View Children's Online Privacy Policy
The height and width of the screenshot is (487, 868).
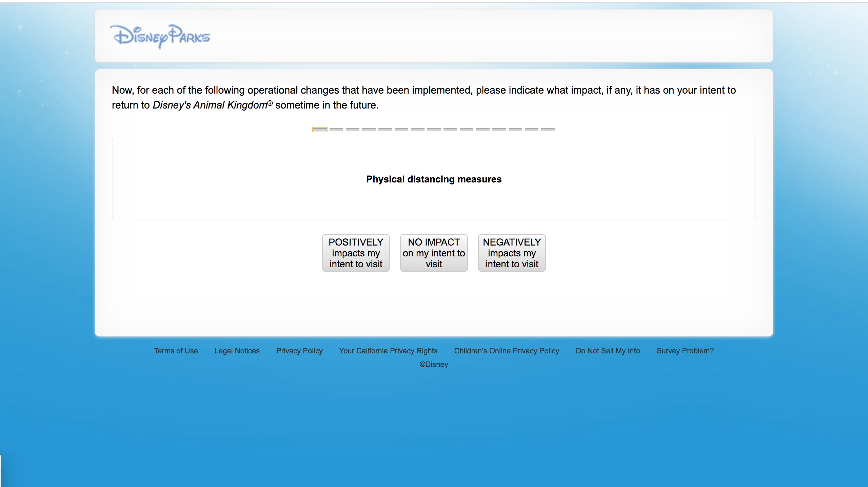point(506,351)
